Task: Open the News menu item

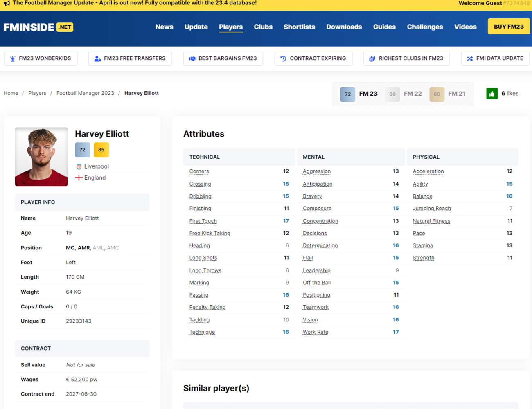Action: tap(164, 27)
